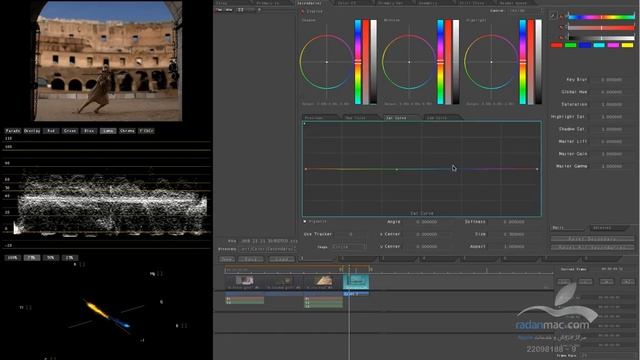Toggle the Secondaries Enabled checkbox
The width and height of the screenshot is (640, 360).
[302, 11]
